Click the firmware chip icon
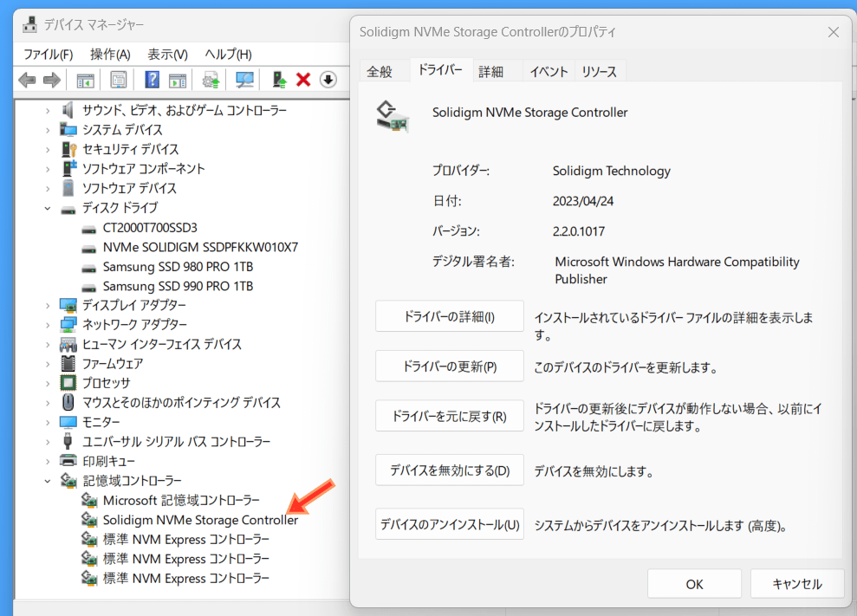This screenshot has height=616, width=857. [68, 364]
